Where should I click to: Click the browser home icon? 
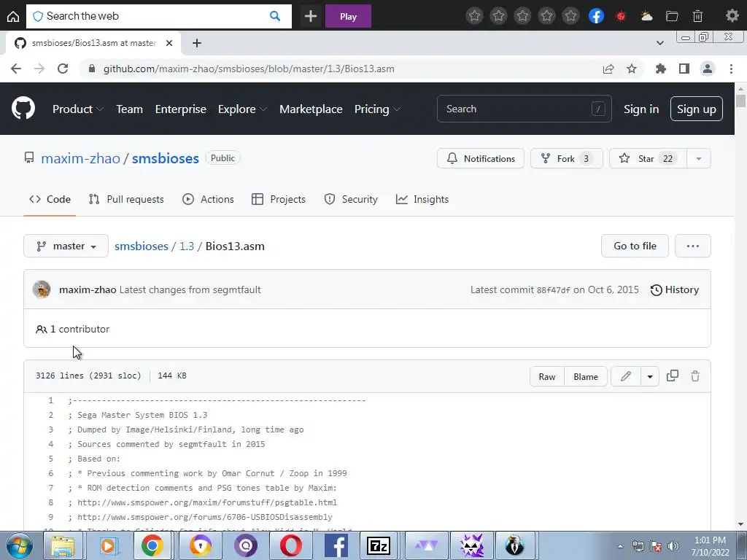pos(13,16)
